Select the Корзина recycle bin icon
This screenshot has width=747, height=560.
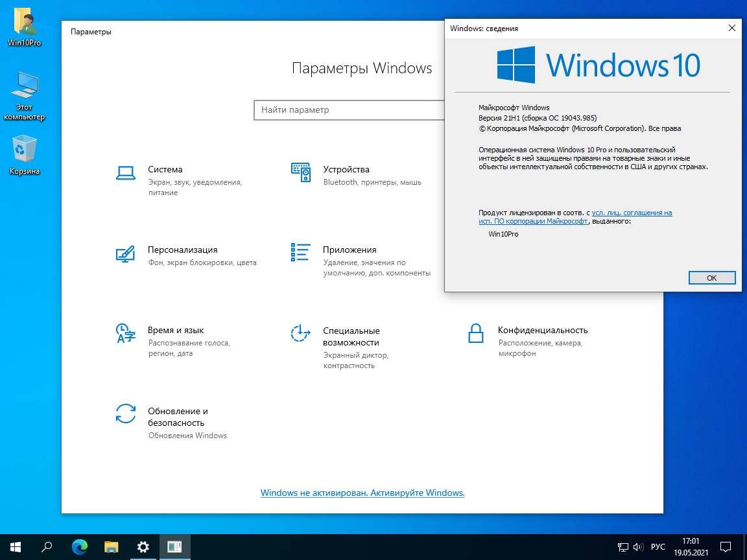pos(24,156)
